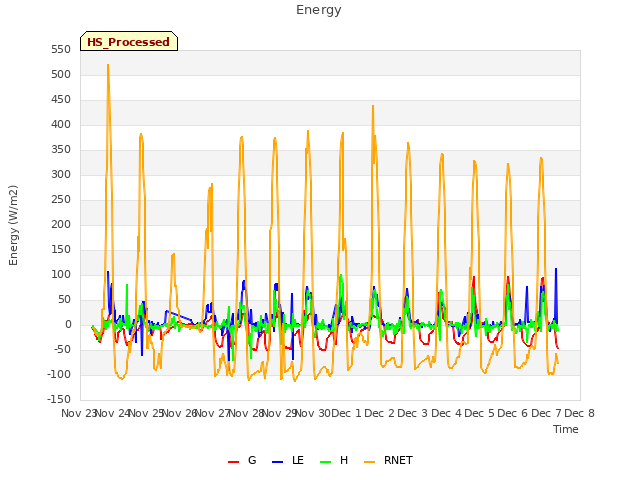The width and height of the screenshot is (640, 480).
Task: Click the -100 y-axis tick label
Action: pos(59,374)
